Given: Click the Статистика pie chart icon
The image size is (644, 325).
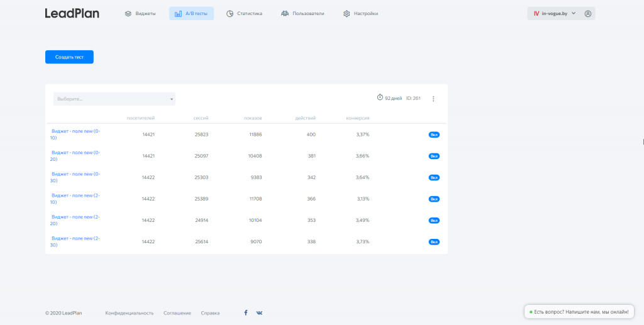Looking at the screenshot, I should (x=230, y=13).
